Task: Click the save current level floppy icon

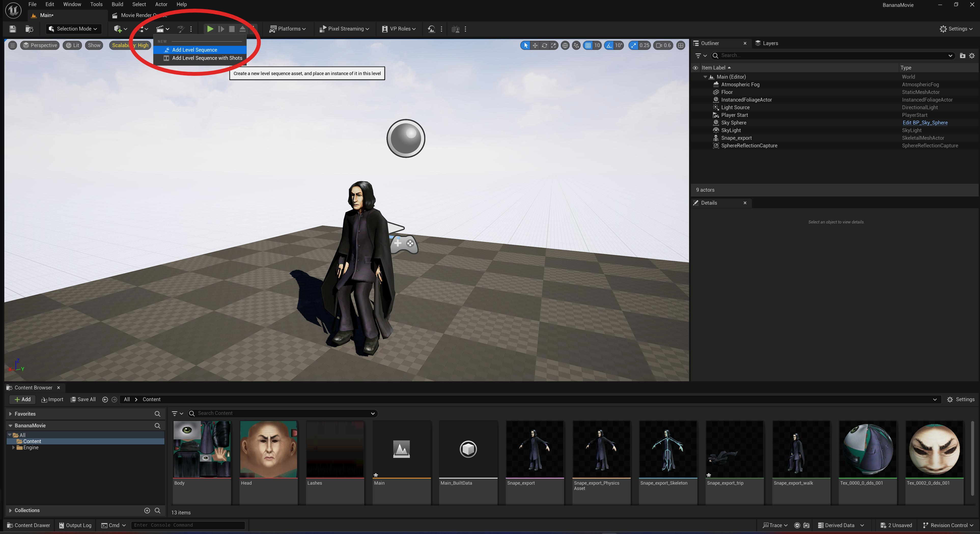Action: click(x=12, y=29)
